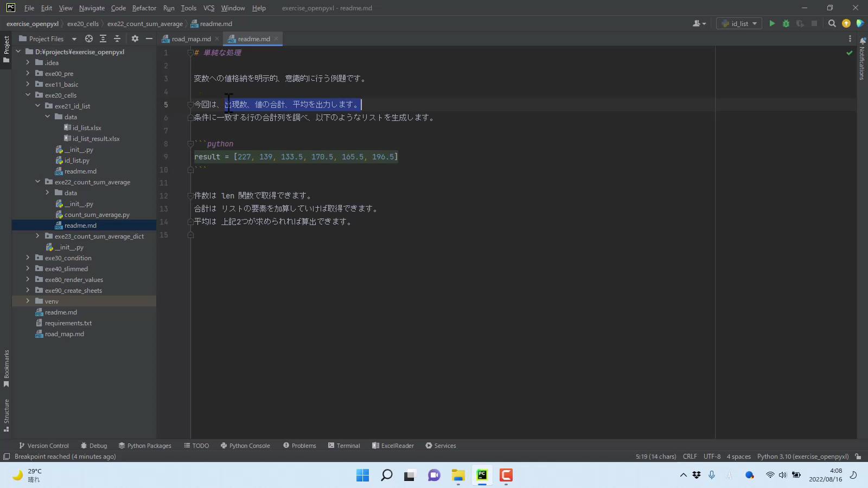Screen dimensions: 868x488
Task: Toggle the Bookmarks tool window
Action: click(7, 368)
